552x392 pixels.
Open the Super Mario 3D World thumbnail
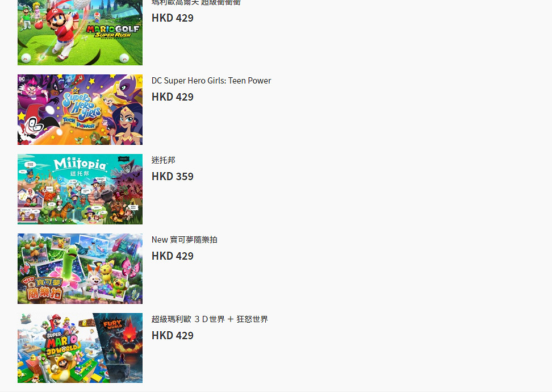click(80, 348)
